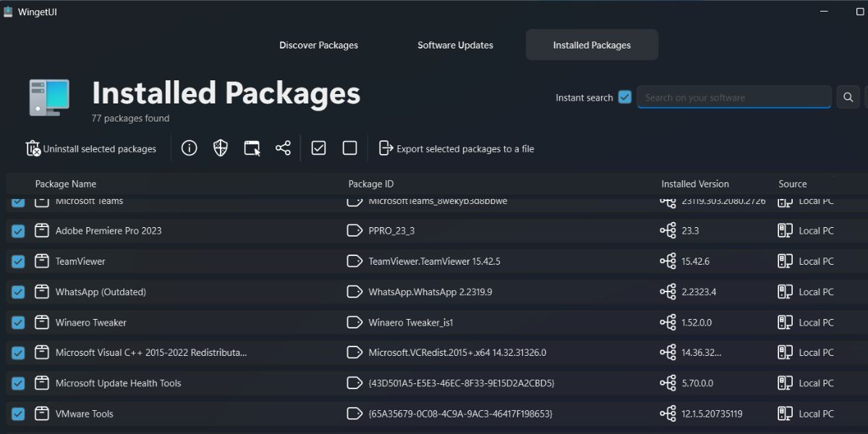Select the Adobe Premiere Pro 2023 name

pos(109,231)
